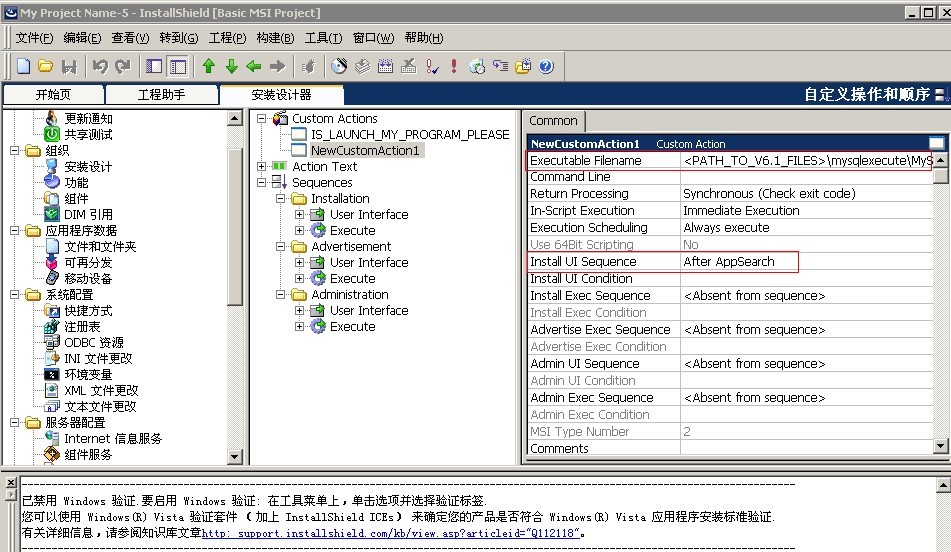Click the left tree scrollbar up arrow

pos(235,118)
